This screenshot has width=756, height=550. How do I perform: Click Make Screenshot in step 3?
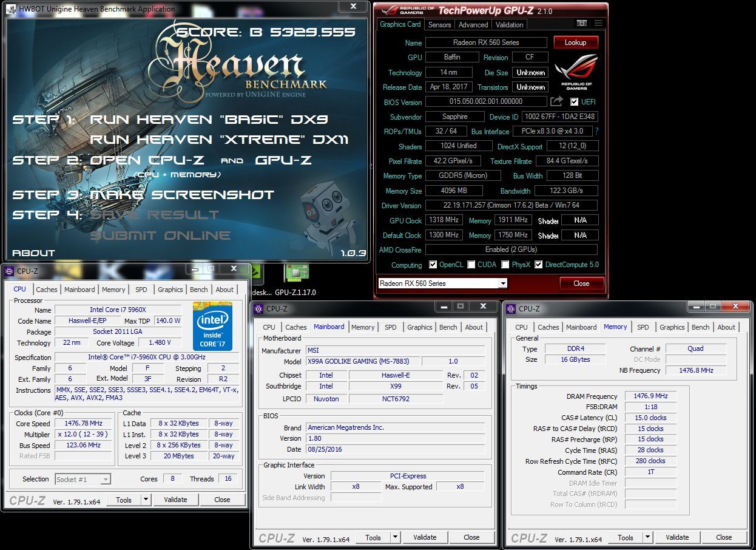point(182,195)
